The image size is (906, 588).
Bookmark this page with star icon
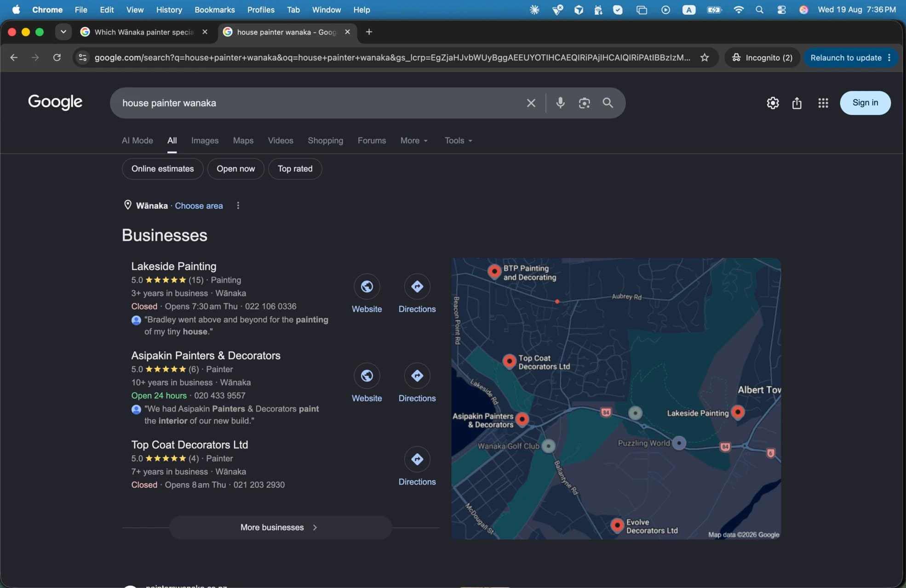(705, 57)
